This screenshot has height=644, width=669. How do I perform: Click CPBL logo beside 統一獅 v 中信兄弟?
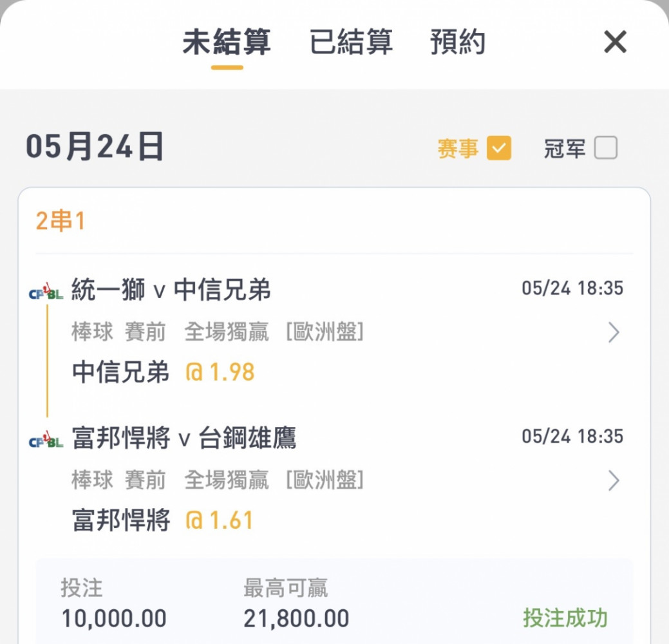(46, 294)
